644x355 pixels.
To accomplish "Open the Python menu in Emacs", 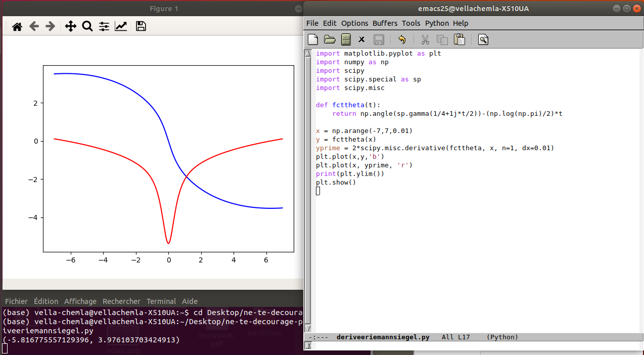I will (x=437, y=23).
